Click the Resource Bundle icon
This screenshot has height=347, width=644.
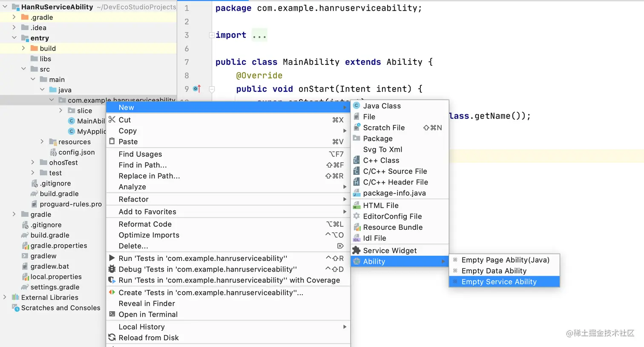click(356, 227)
